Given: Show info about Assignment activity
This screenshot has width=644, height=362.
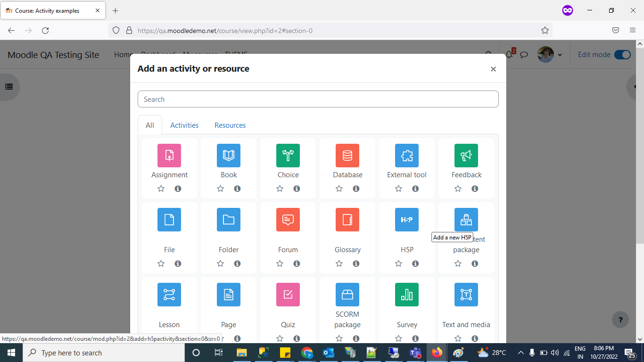Looking at the screenshot, I should [178, 189].
